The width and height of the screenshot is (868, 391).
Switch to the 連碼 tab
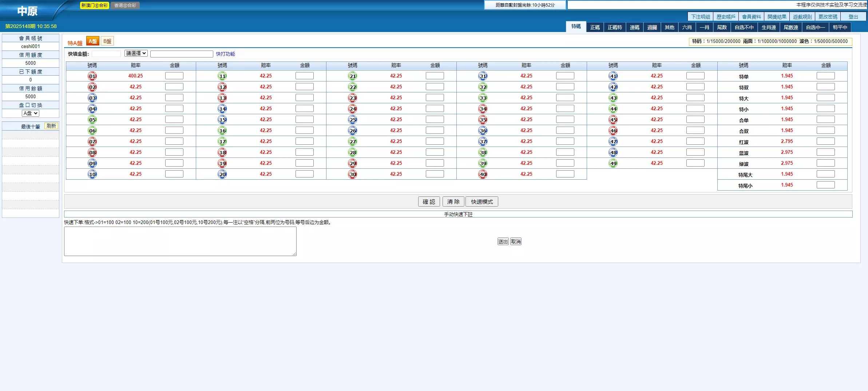point(634,27)
